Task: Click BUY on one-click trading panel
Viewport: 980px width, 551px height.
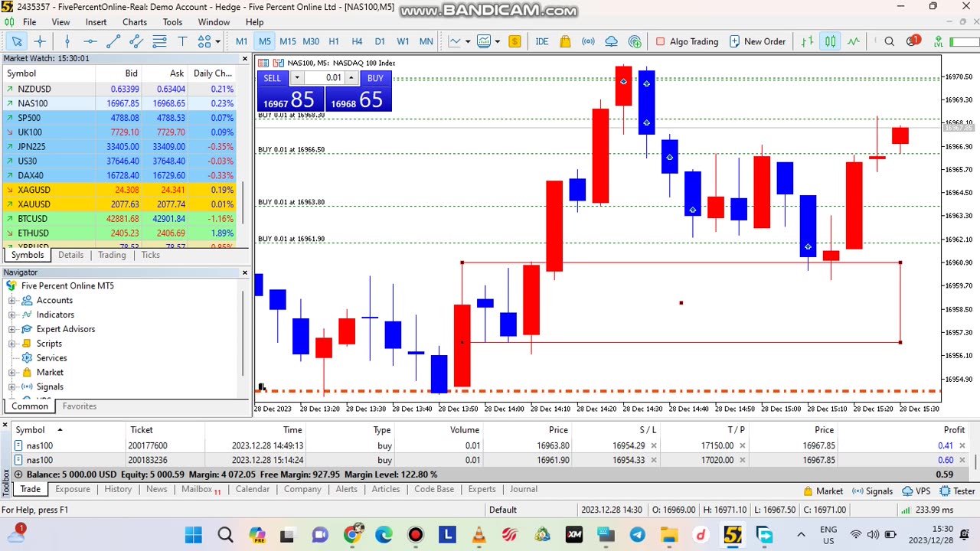Action: tap(375, 78)
